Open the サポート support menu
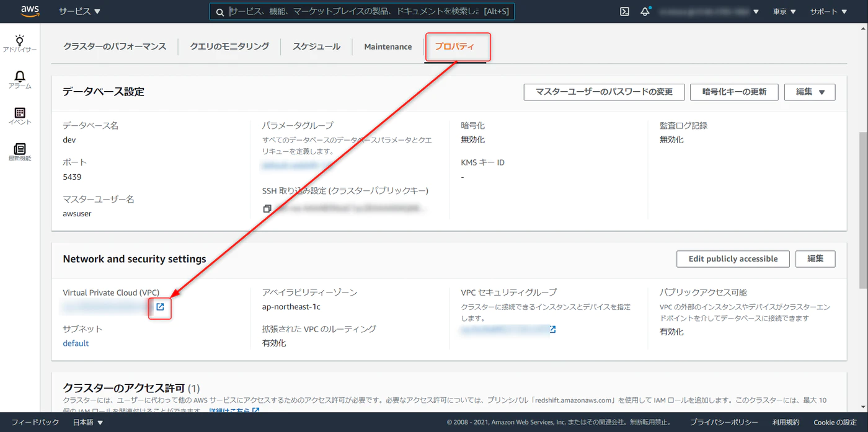Image resolution: width=868 pixels, height=432 pixels. pos(828,11)
